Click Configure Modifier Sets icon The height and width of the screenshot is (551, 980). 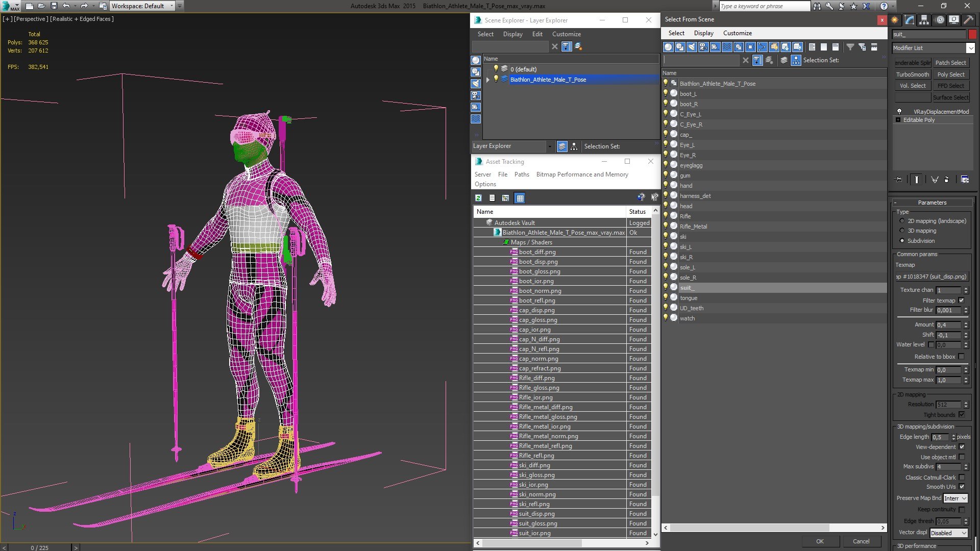tap(965, 180)
